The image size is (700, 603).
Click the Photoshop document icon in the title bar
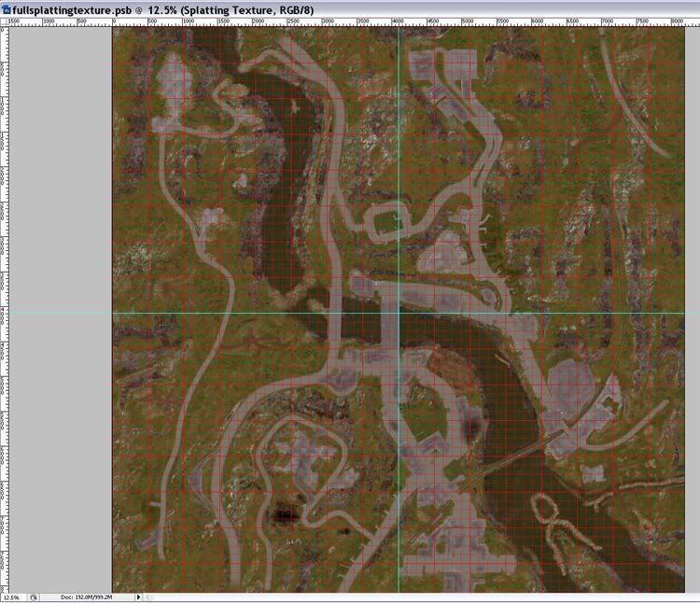6,10
